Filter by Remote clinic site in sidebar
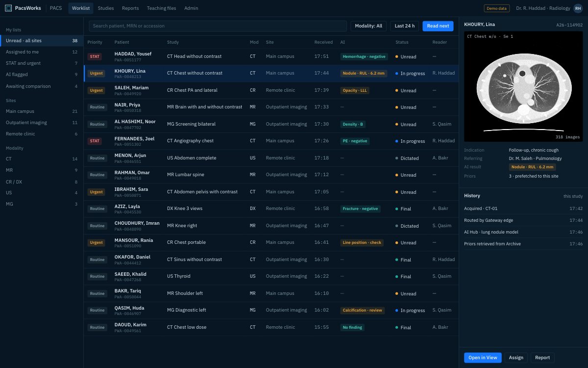This screenshot has width=588, height=368. click(x=42, y=134)
